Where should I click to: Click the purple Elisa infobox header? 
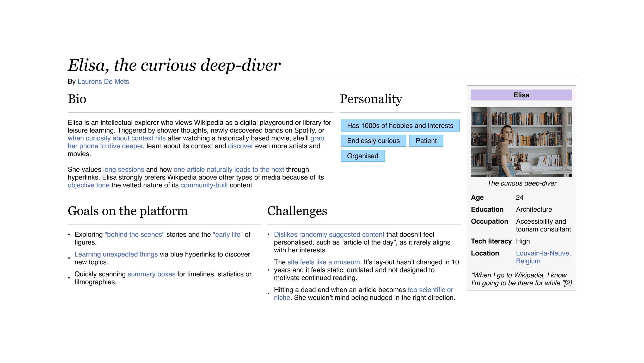point(521,95)
